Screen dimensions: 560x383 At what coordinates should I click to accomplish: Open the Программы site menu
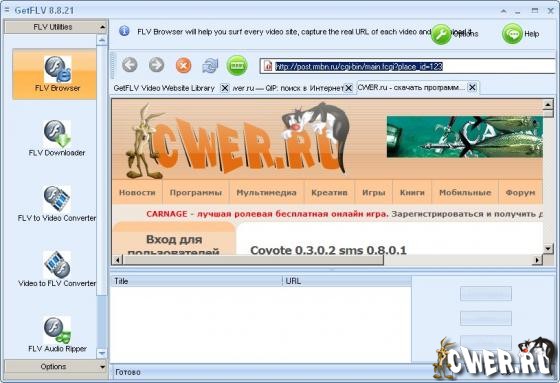coord(196,193)
